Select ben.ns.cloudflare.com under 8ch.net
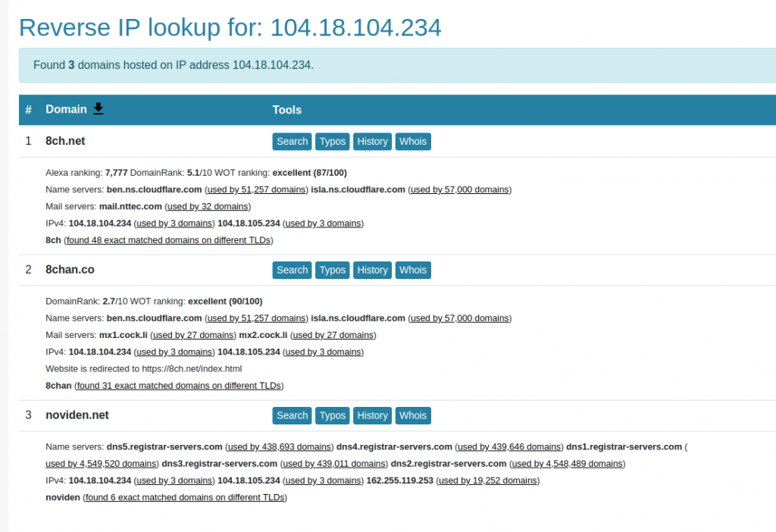The height and width of the screenshot is (532, 776). pyautogui.click(x=154, y=189)
